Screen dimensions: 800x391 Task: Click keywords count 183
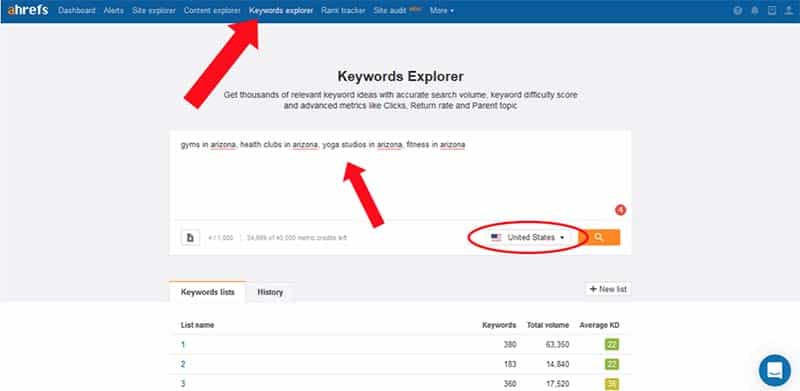coord(509,364)
